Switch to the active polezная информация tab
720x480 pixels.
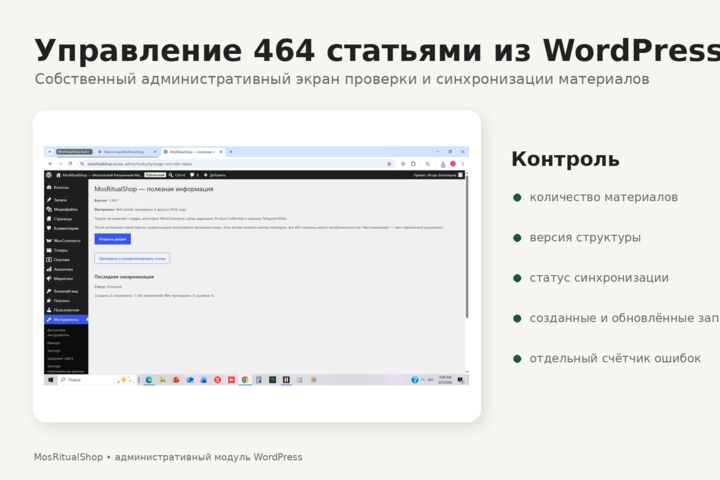coord(192,152)
